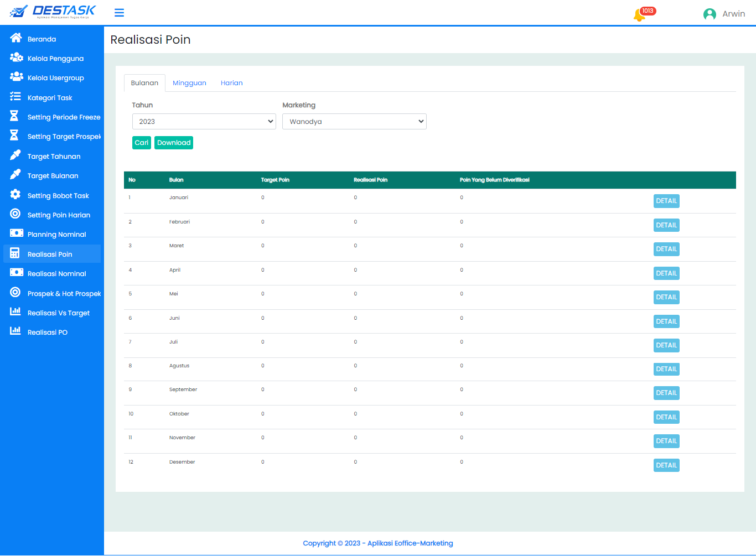Screen dimensions: 756x556
Task: Click the Realisasi PO chart icon
Action: click(x=15, y=331)
